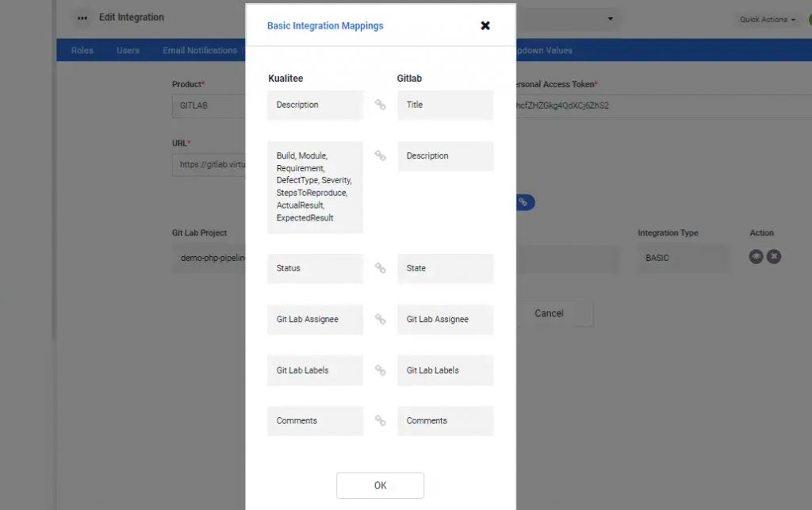
Task: Click the OK button in the dialog
Action: click(x=380, y=485)
